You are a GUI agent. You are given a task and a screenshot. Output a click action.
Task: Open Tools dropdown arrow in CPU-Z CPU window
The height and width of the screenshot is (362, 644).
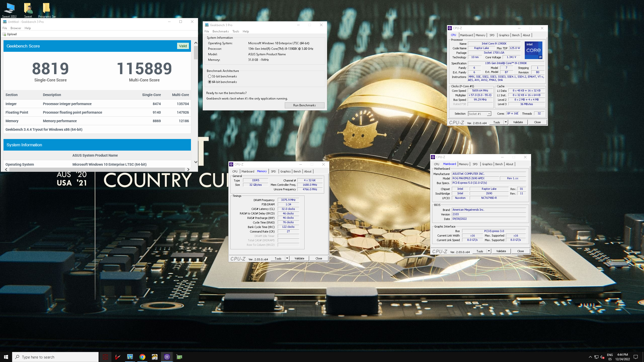click(x=506, y=122)
